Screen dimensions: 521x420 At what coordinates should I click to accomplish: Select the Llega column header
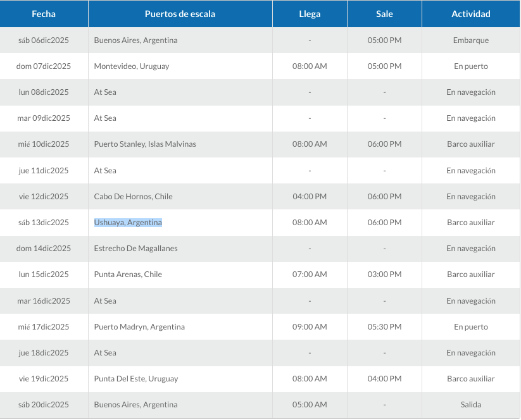(x=310, y=14)
